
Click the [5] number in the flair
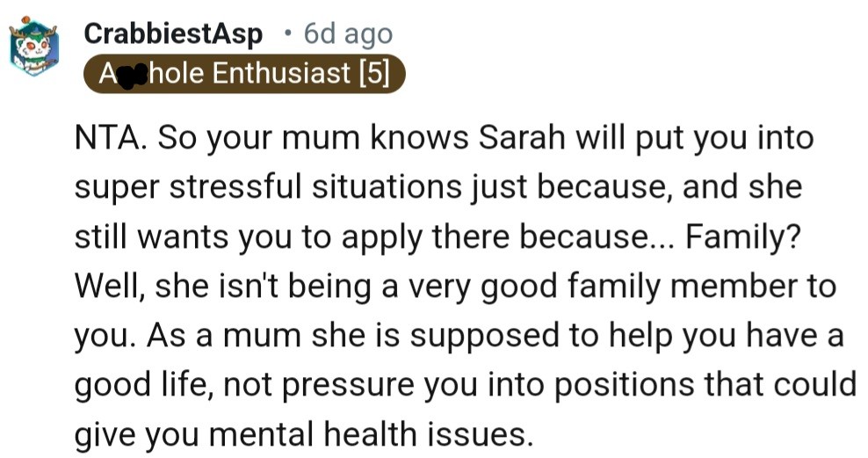pos(374,74)
